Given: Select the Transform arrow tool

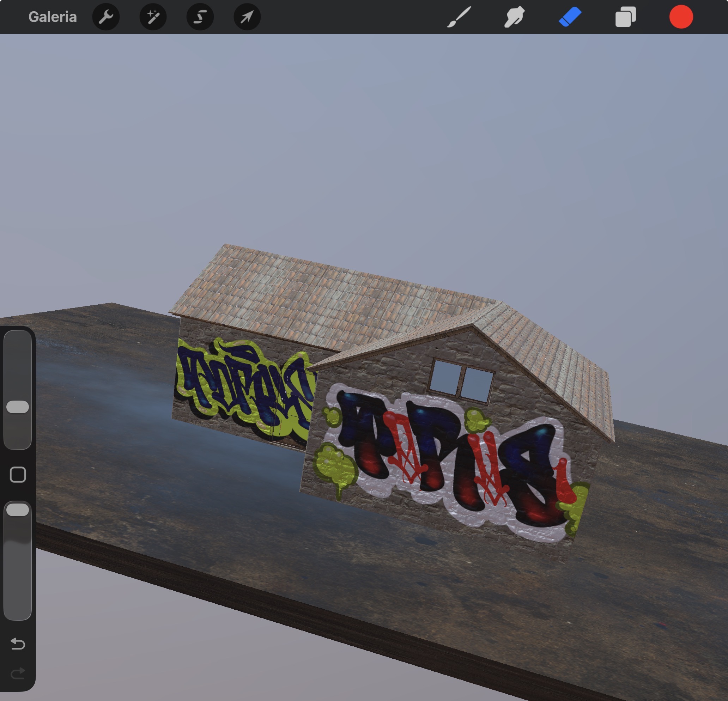Looking at the screenshot, I should click(x=247, y=17).
